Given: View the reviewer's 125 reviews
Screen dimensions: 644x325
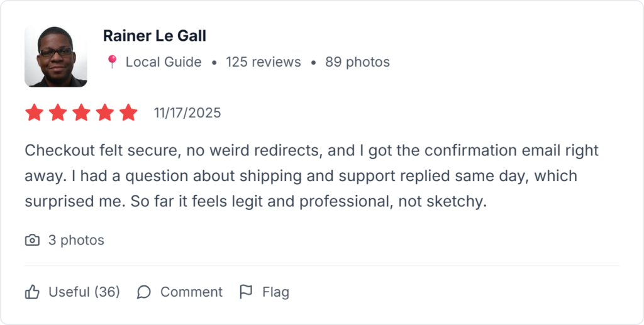Looking at the screenshot, I should (x=263, y=62).
